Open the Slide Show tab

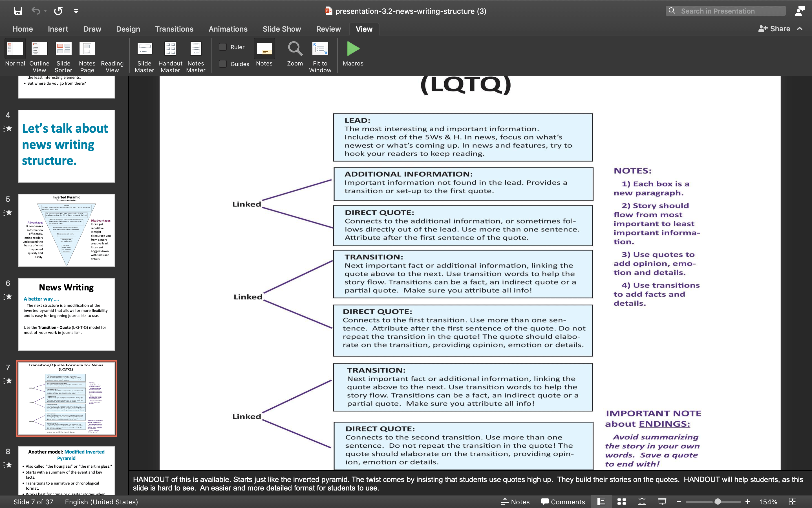pyautogui.click(x=281, y=29)
